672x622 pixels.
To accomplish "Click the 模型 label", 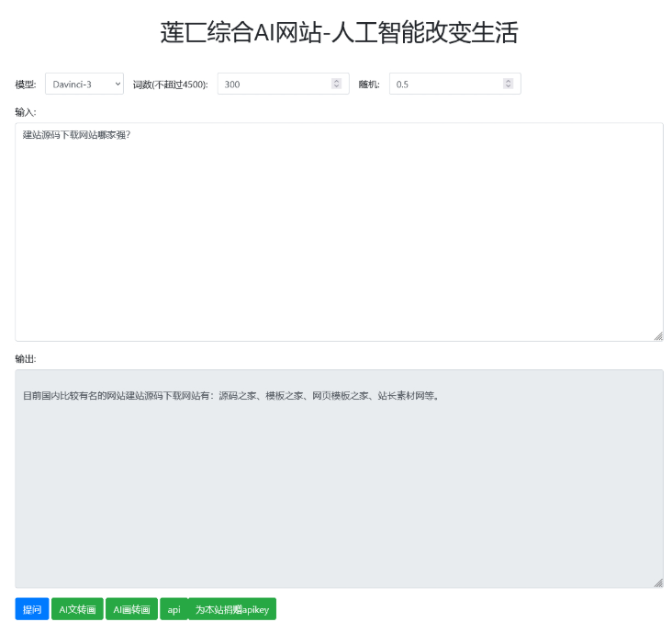I will (x=26, y=85).
